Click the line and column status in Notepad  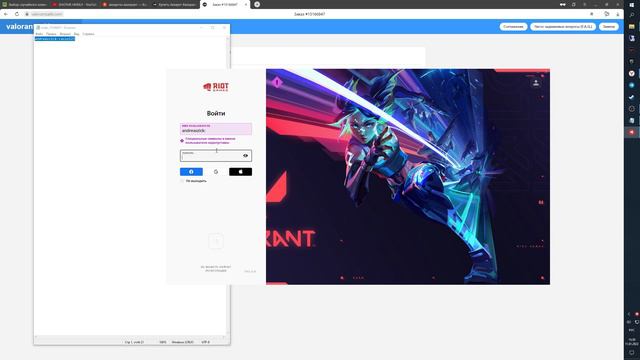134,342
